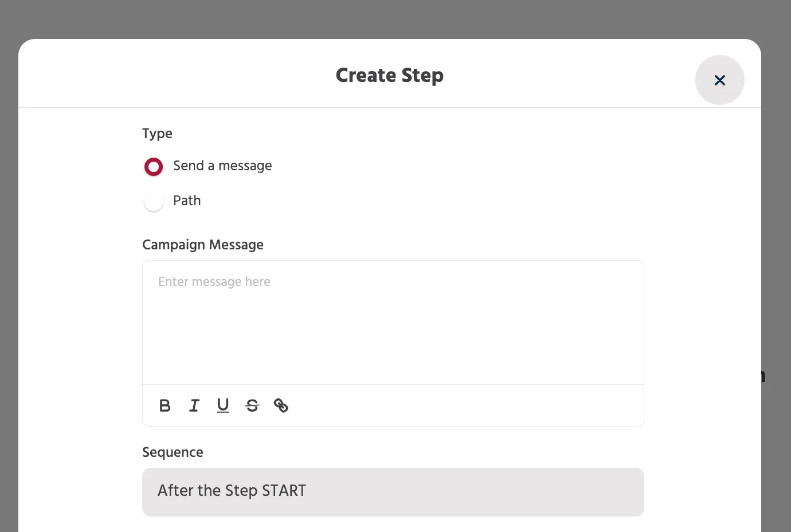Underline the campaign message text
Image resolution: width=791 pixels, height=532 pixels.
[x=223, y=405]
